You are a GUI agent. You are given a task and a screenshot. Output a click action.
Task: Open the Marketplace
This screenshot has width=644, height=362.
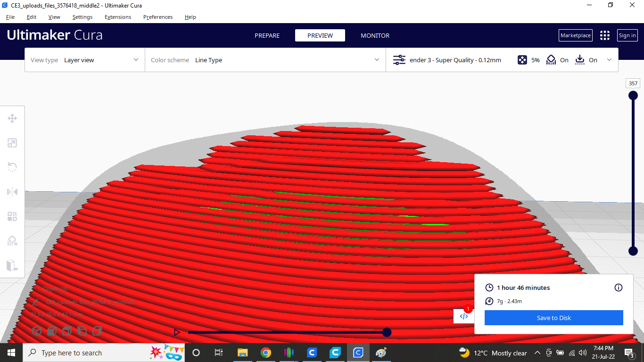(x=575, y=35)
